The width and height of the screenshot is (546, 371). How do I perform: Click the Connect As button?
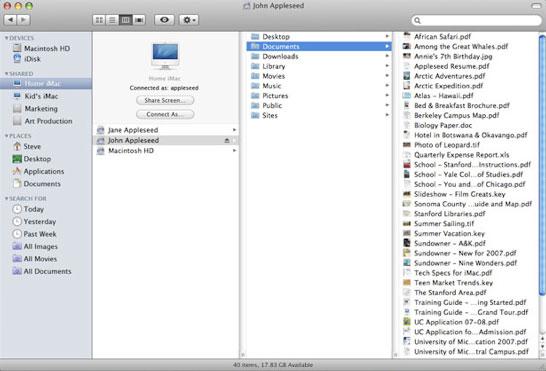click(165, 114)
